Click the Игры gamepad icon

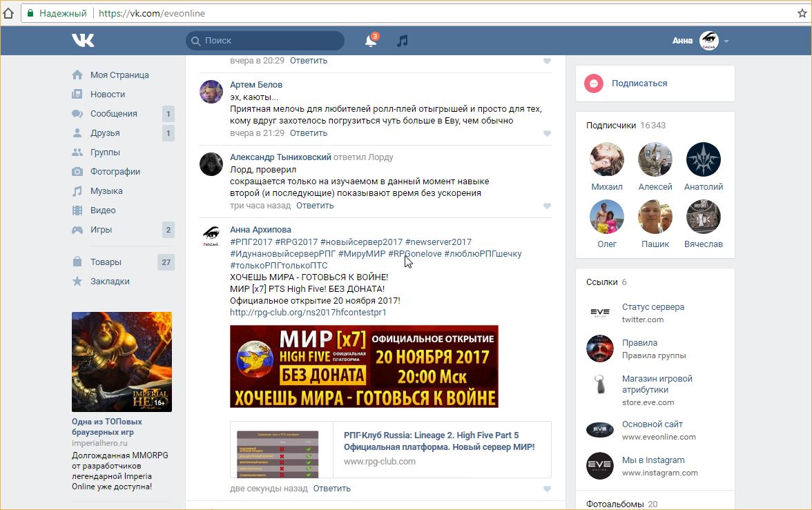tap(77, 230)
